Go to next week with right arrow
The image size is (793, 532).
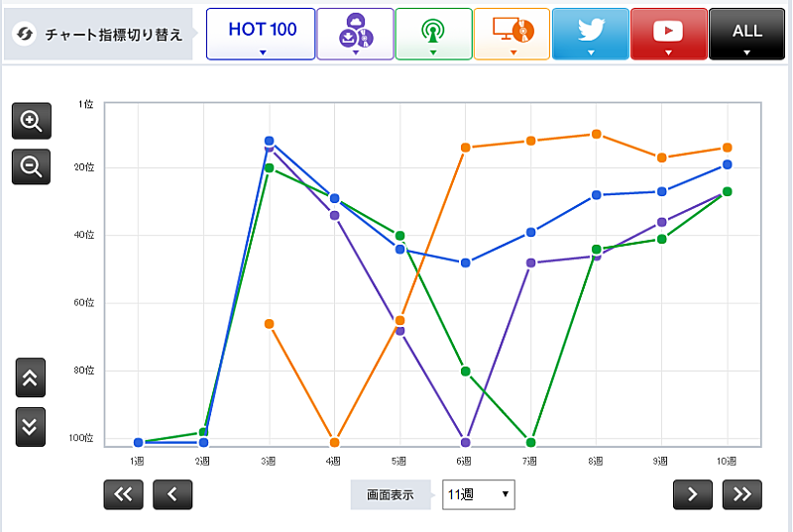coord(693,494)
